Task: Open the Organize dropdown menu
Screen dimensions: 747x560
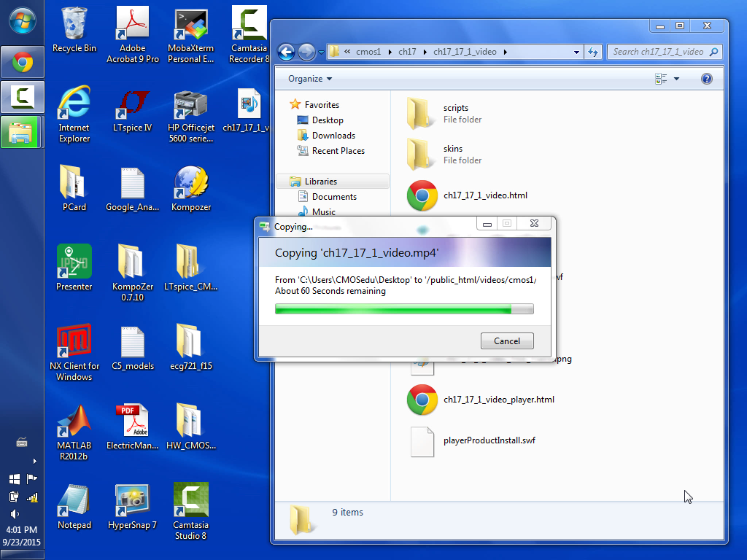Action: [x=310, y=79]
